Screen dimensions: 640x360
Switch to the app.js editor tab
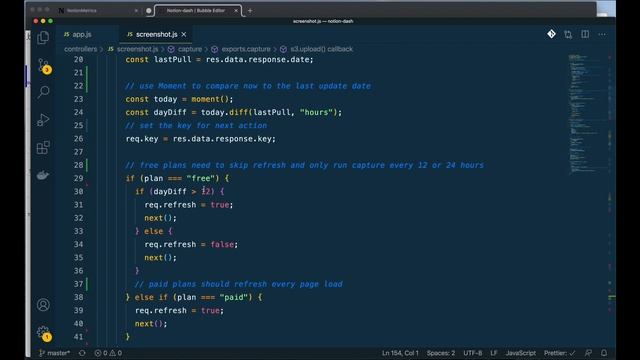pos(78,34)
